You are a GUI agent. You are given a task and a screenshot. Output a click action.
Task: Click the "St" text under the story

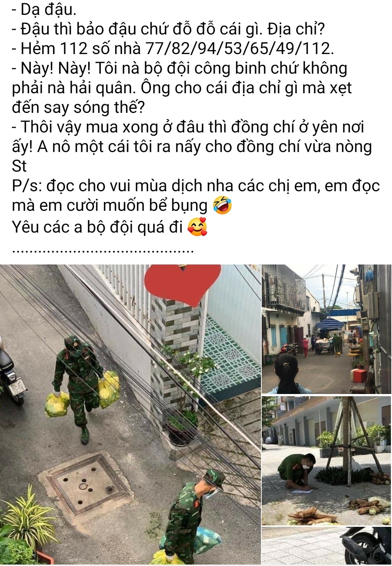(19, 166)
